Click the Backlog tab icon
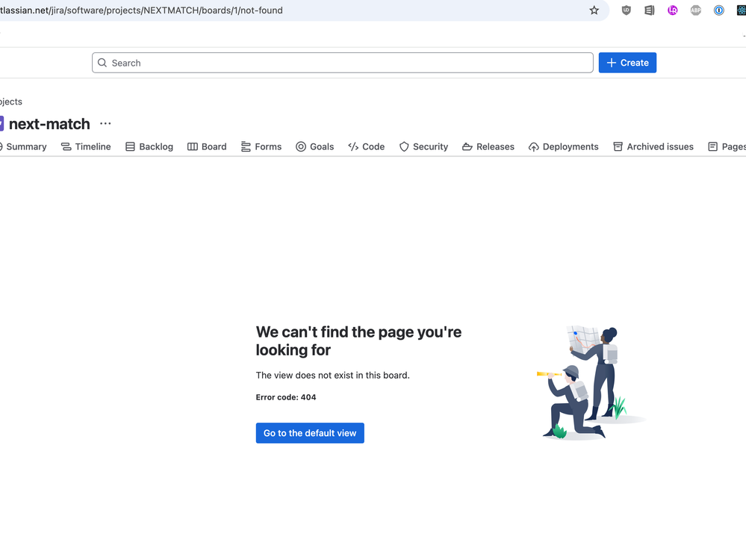This screenshot has width=746, height=560. pyautogui.click(x=130, y=146)
